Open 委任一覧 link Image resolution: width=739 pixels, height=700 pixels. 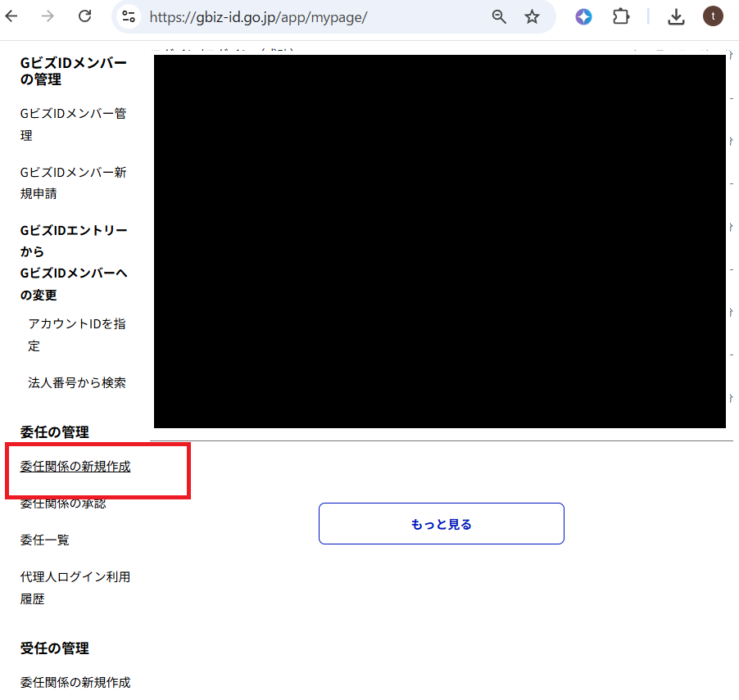(45, 540)
